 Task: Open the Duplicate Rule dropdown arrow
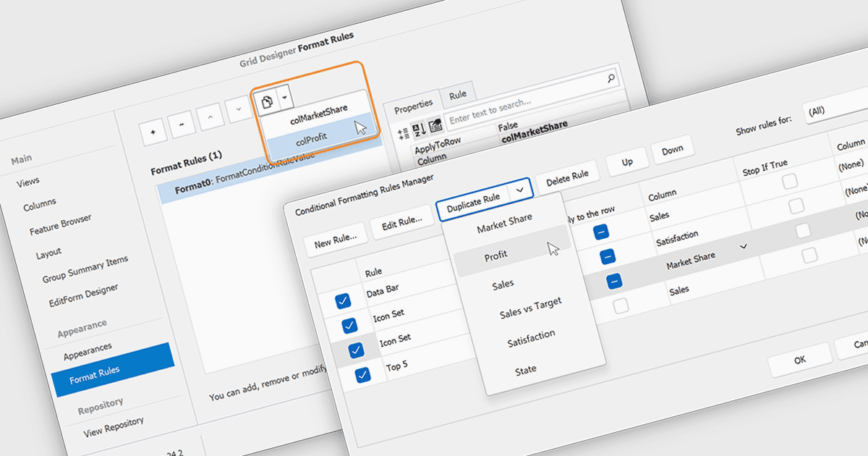point(519,190)
